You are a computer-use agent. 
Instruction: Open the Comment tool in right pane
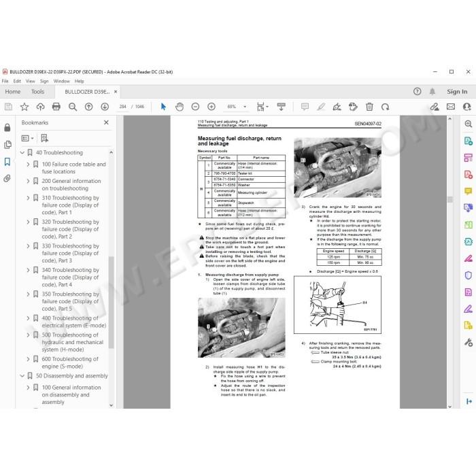click(469, 191)
